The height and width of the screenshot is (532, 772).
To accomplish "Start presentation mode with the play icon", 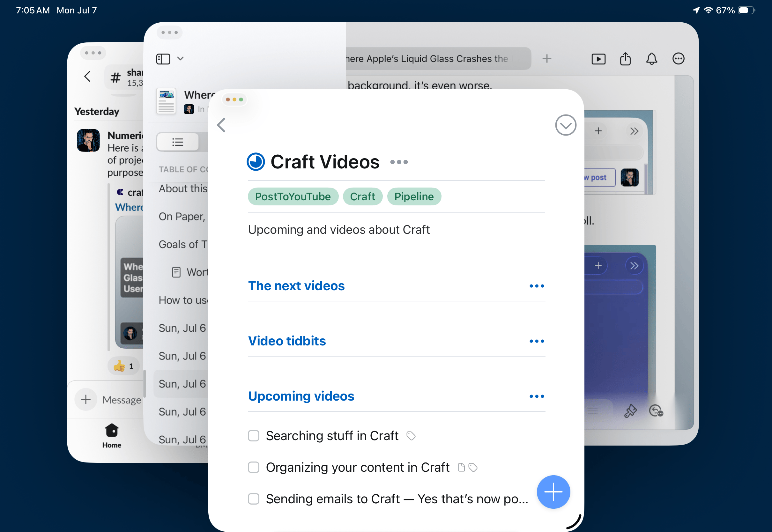I will (x=598, y=59).
